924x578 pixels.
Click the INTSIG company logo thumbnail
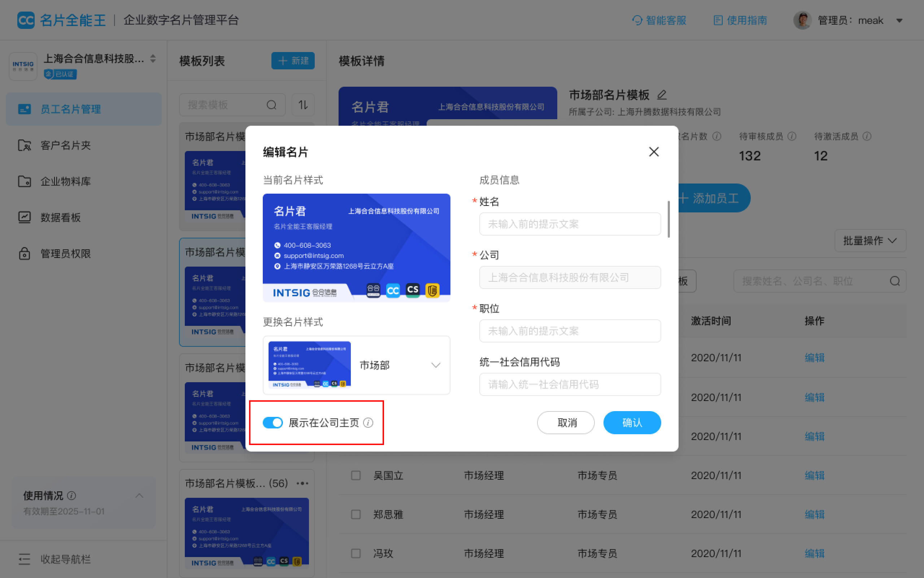(23, 66)
